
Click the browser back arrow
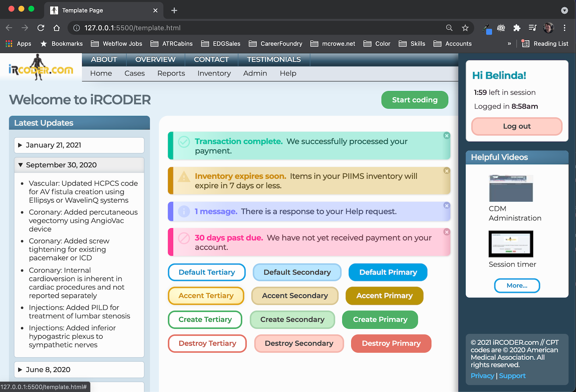[9, 28]
